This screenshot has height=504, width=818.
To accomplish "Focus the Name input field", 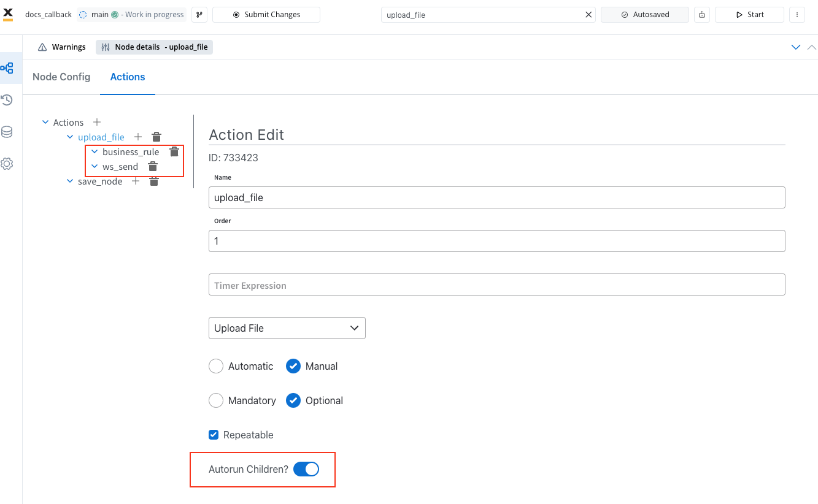I will coord(497,197).
